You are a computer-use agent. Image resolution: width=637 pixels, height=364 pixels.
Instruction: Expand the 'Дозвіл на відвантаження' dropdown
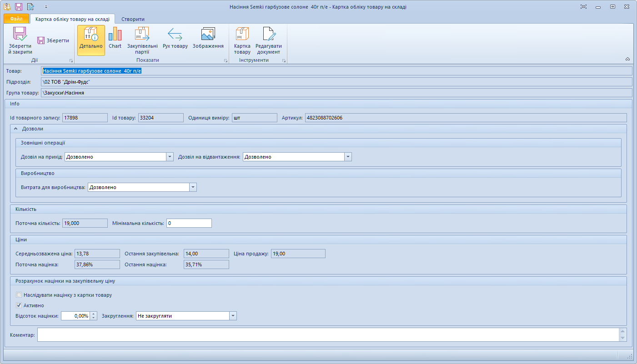click(348, 157)
